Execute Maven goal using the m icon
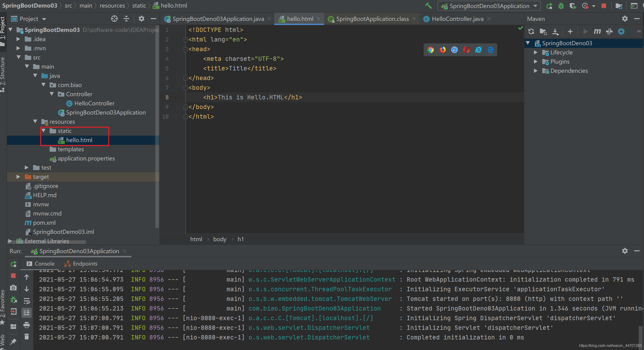This screenshot has width=644, height=350. coord(597,31)
